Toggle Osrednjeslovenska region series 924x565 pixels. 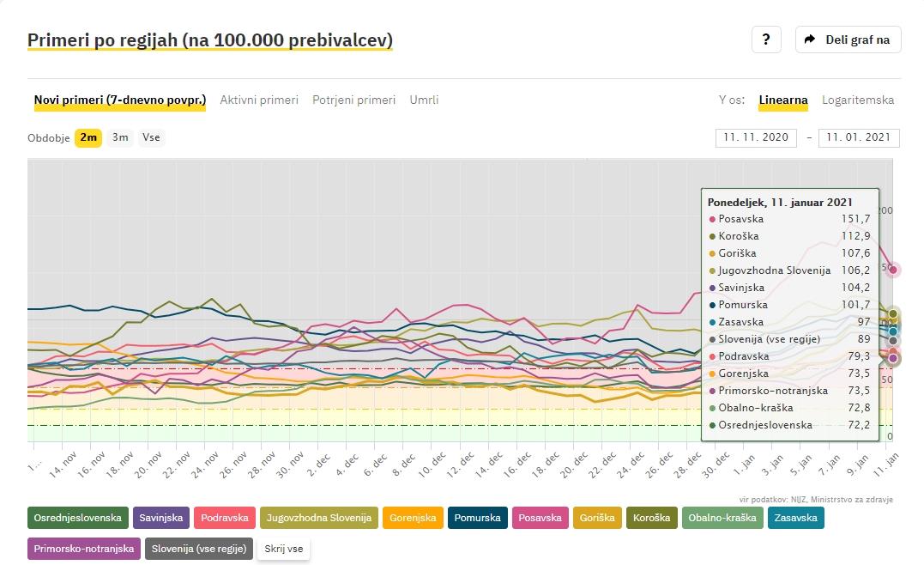pyautogui.click(x=78, y=518)
